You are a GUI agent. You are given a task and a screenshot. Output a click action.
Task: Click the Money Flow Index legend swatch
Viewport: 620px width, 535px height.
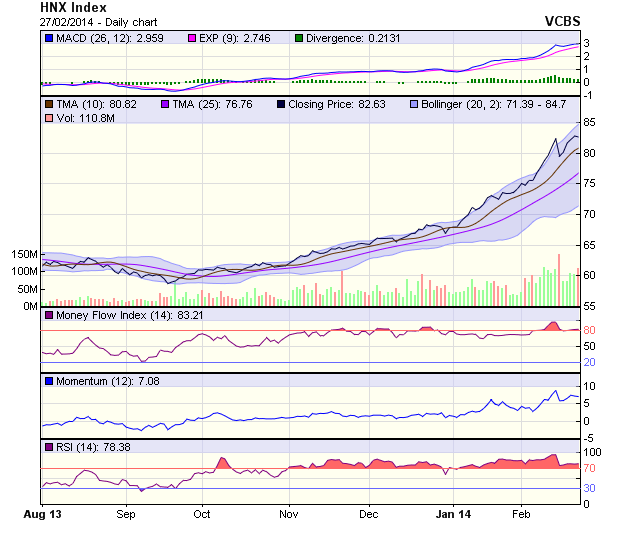pos(49,316)
